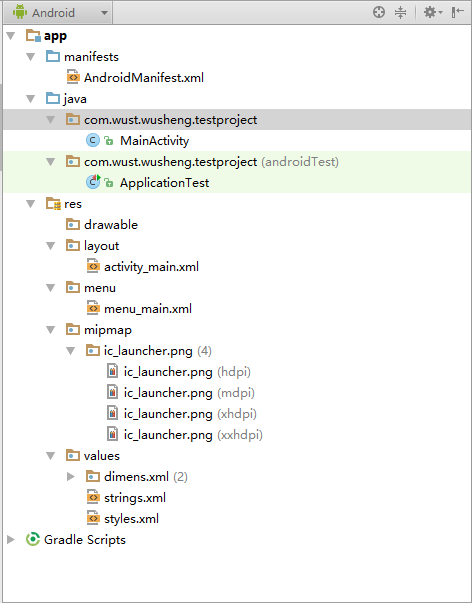Select the app module label
The image size is (472, 603).
55,36
